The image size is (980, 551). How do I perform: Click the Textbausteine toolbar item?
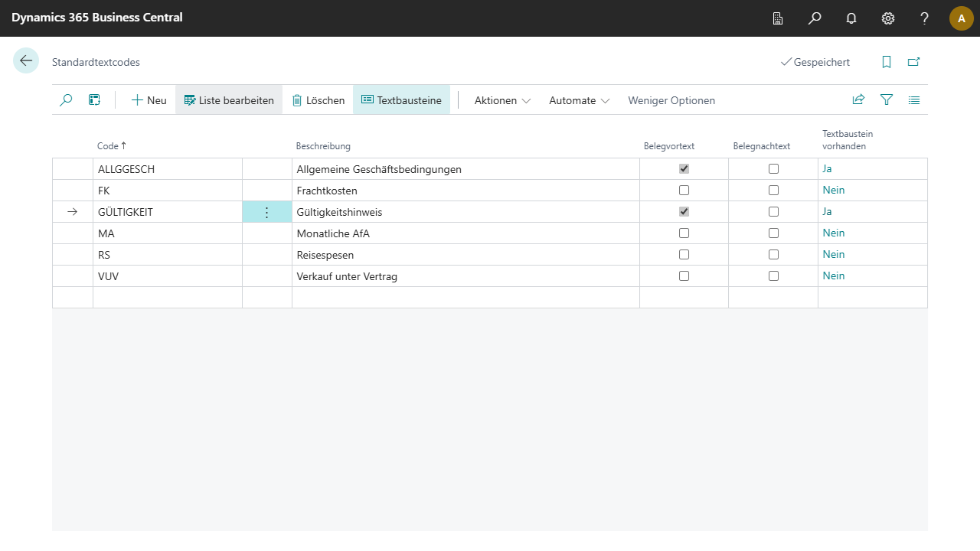[401, 100]
